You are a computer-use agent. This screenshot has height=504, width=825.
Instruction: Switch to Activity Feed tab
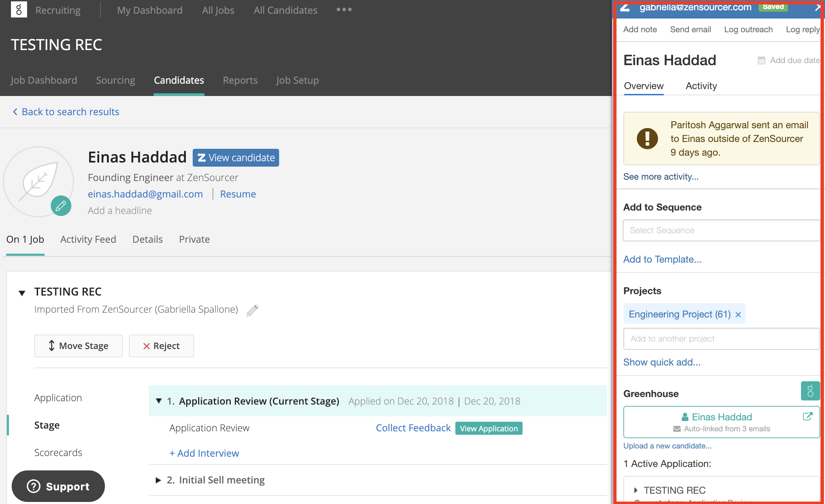click(x=88, y=239)
